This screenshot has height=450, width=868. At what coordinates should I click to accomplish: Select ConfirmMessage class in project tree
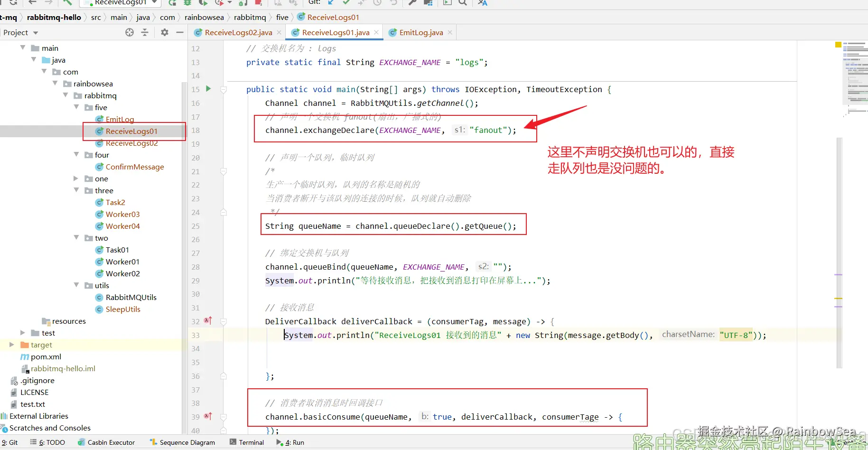point(135,167)
